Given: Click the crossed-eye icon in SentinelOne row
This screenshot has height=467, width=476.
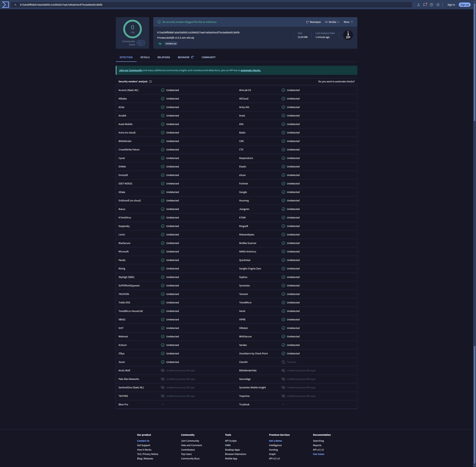Looking at the screenshot, I should [x=163, y=388].
